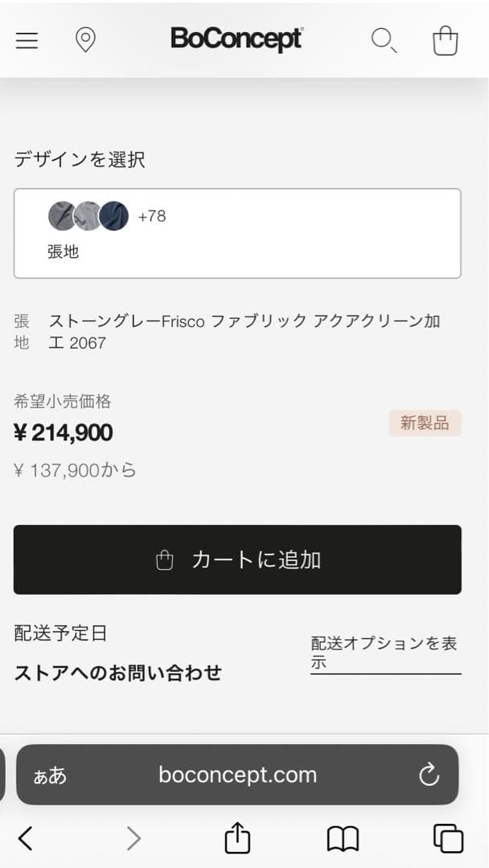
Task: Tap カートに追加 add to cart button
Action: (236, 559)
